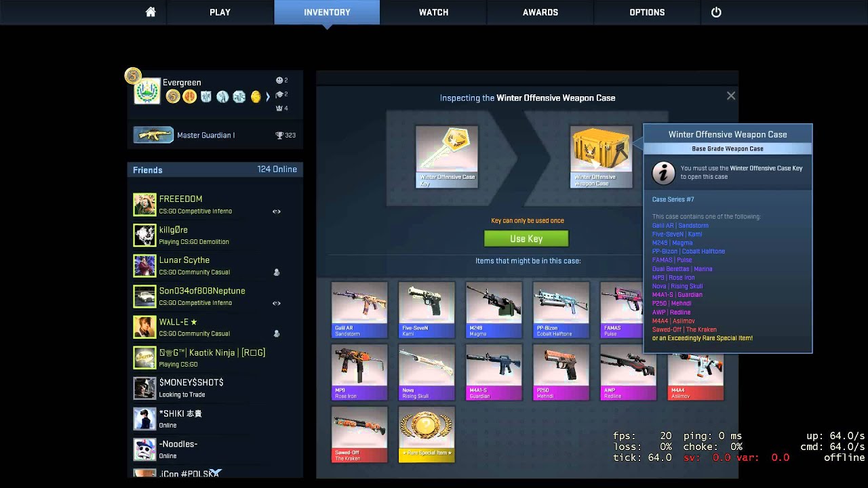Select the Winter Offensive Weapon Case item

(601, 157)
